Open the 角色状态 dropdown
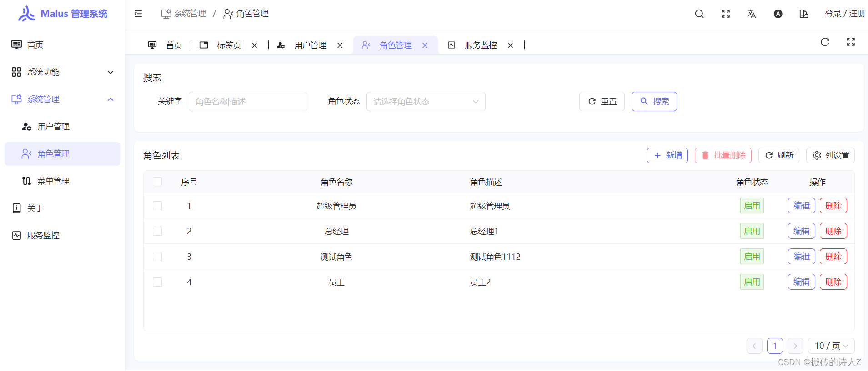868x371 pixels. (x=426, y=101)
